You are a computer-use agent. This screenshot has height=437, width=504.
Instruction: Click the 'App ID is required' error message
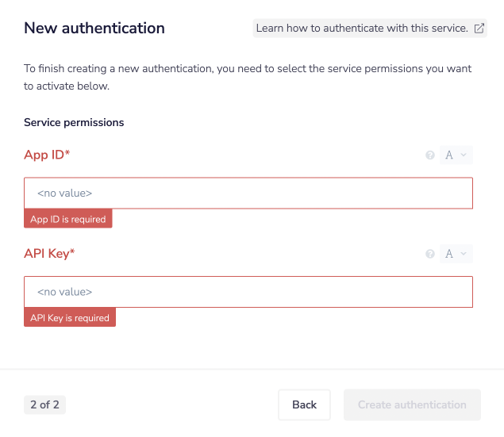coord(68,219)
